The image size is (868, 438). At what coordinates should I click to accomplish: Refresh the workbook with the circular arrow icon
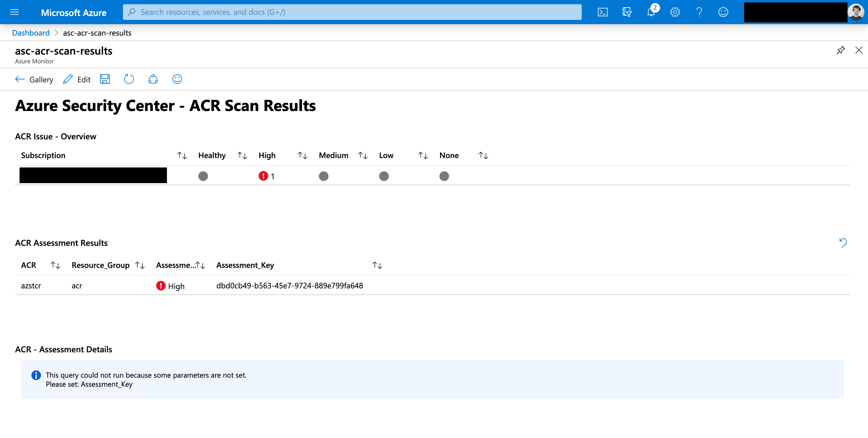click(129, 79)
